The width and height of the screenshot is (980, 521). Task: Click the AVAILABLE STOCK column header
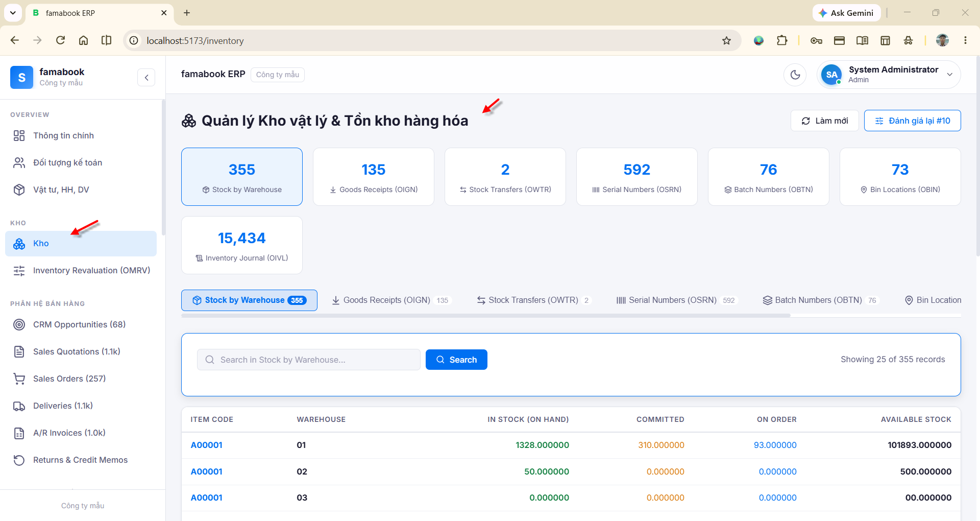[x=916, y=419]
